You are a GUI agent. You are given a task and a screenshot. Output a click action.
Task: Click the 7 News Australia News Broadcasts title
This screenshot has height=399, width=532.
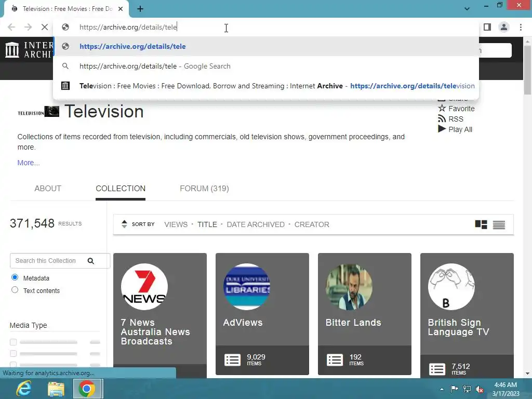click(x=155, y=332)
